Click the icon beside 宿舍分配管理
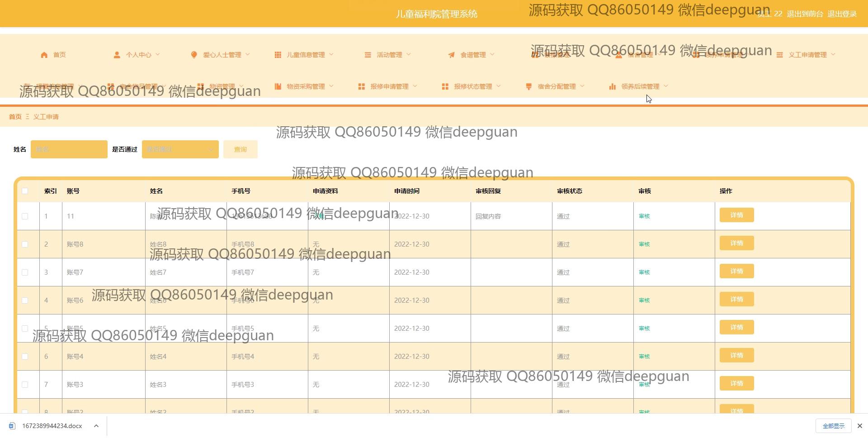 tap(528, 86)
